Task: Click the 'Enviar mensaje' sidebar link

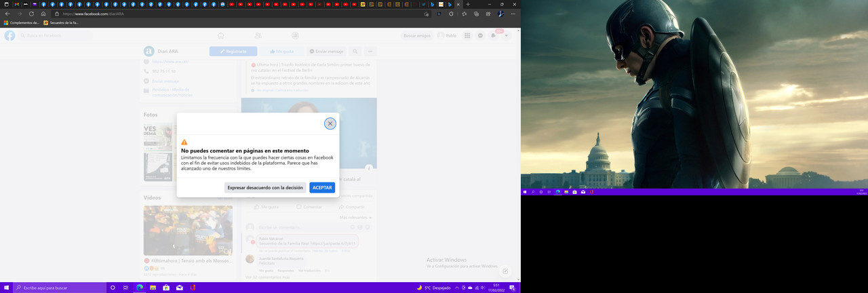Action: click(x=166, y=81)
